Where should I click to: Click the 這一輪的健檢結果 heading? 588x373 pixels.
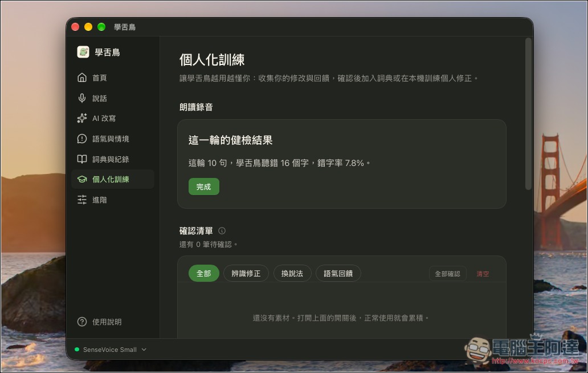click(x=230, y=140)
